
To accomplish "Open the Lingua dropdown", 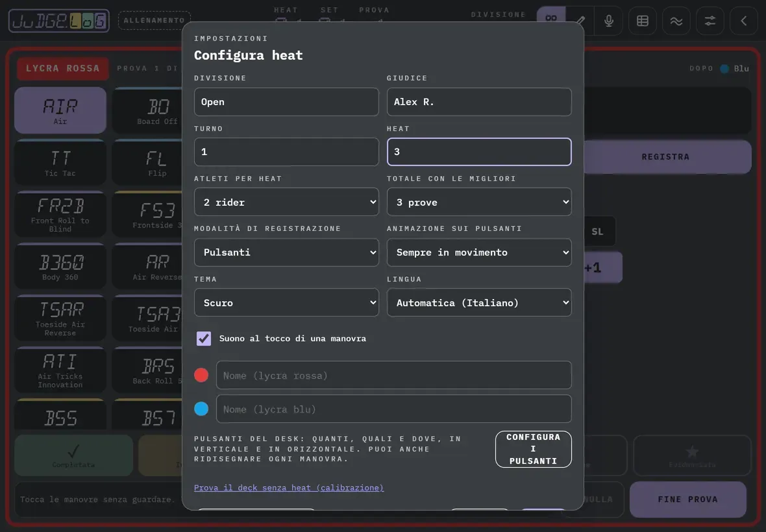I will point(479,302).
